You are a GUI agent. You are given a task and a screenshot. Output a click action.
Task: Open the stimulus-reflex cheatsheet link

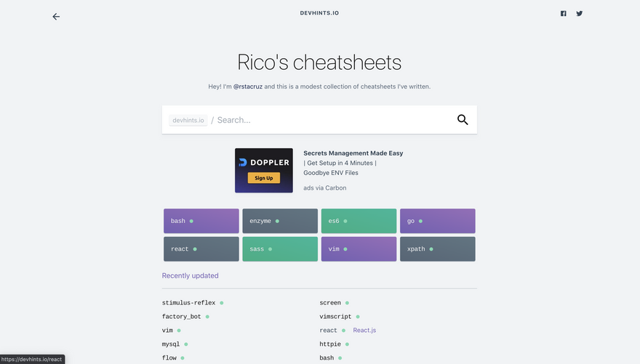coord(189,303)
